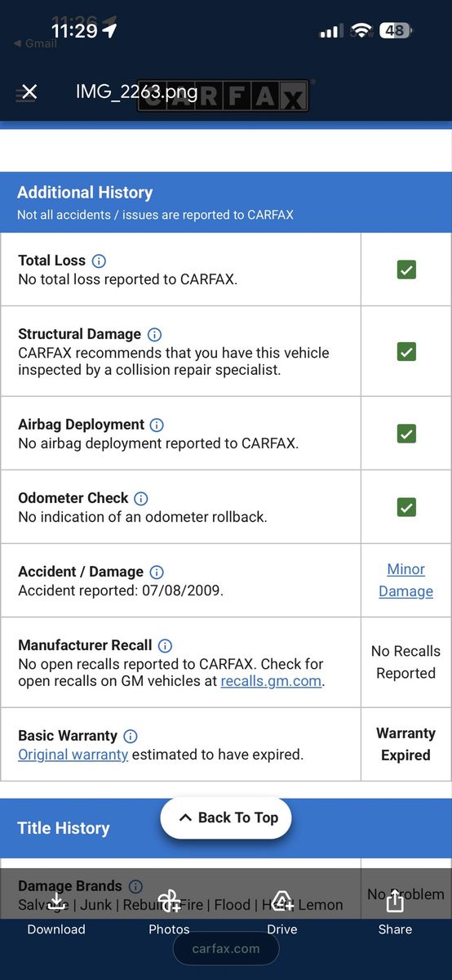Follow the recalls.gm.com link

tap(271, 681)
